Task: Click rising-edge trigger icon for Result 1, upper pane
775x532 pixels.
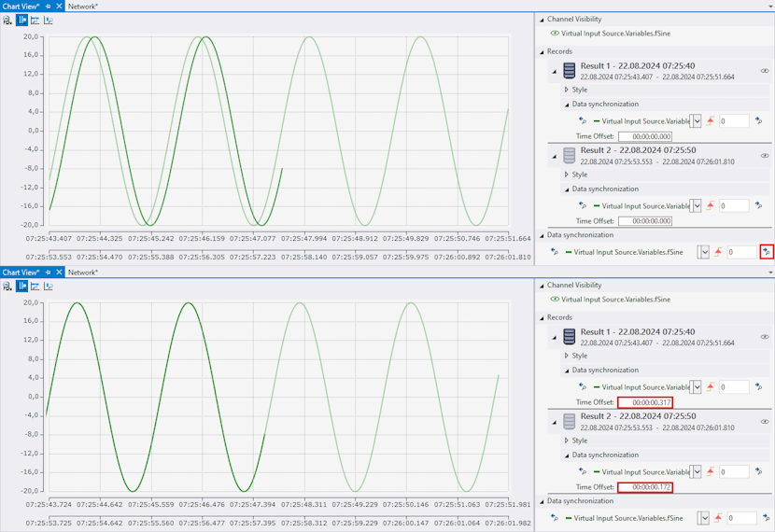Action: [711, 120]
